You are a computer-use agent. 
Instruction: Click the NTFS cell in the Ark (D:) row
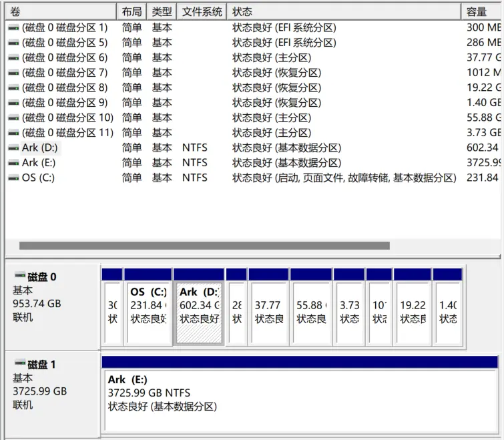point(195,148)
